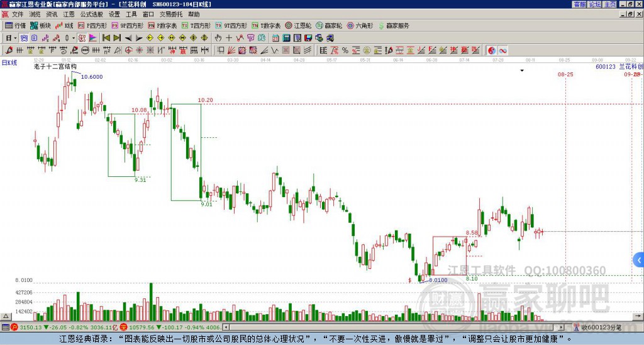Click the right-arrow button on the volume panel
This screenshot has height=345, width=644.
[638, 316]
